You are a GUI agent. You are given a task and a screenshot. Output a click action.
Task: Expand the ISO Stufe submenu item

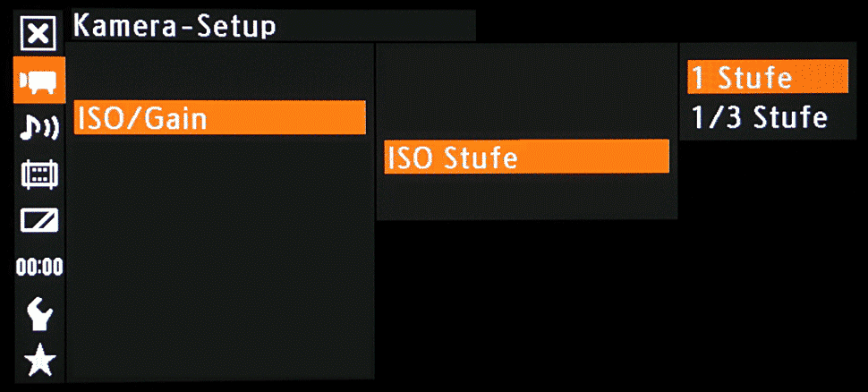click(526, 158)
